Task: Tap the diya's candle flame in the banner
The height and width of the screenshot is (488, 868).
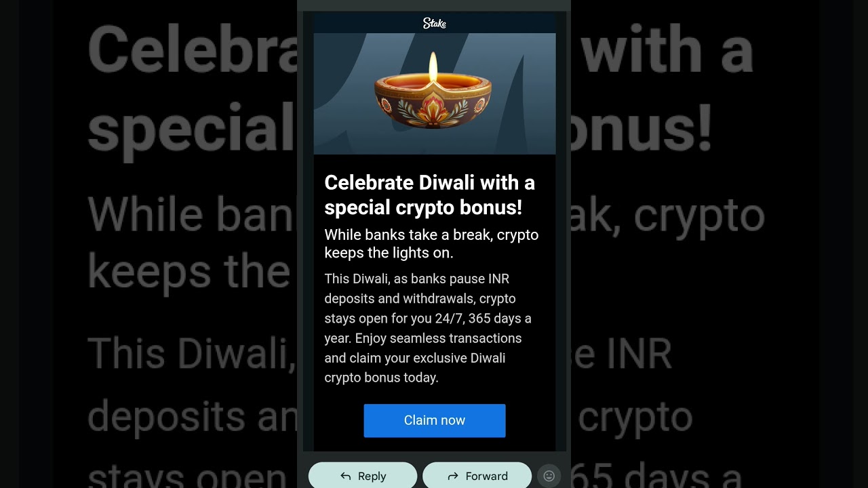Action: click(x=433, y=68)
